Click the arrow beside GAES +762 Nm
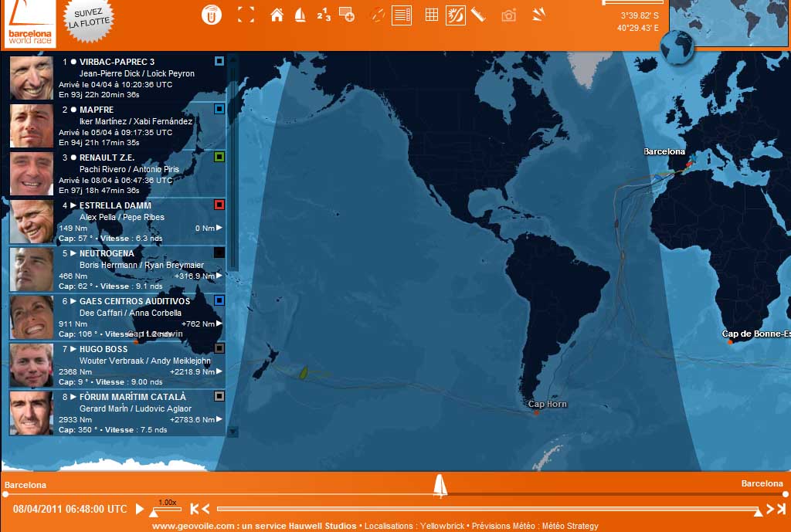 219,324
